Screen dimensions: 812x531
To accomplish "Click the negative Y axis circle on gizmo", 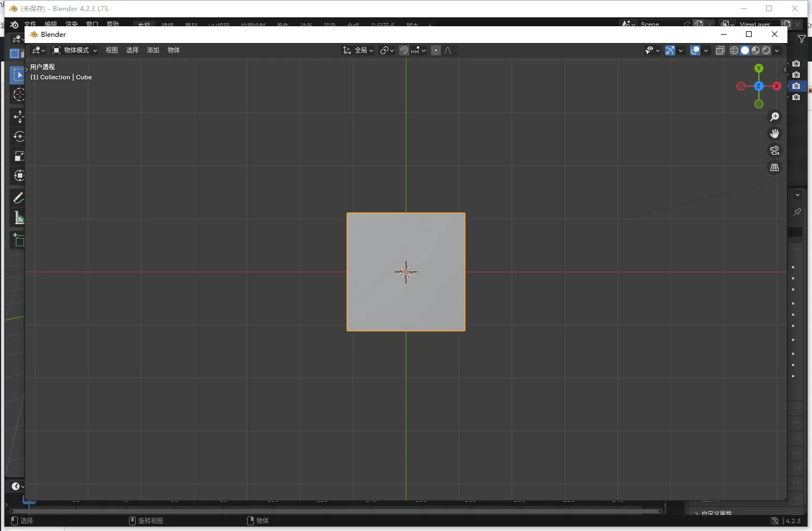I will click(758, 104).
